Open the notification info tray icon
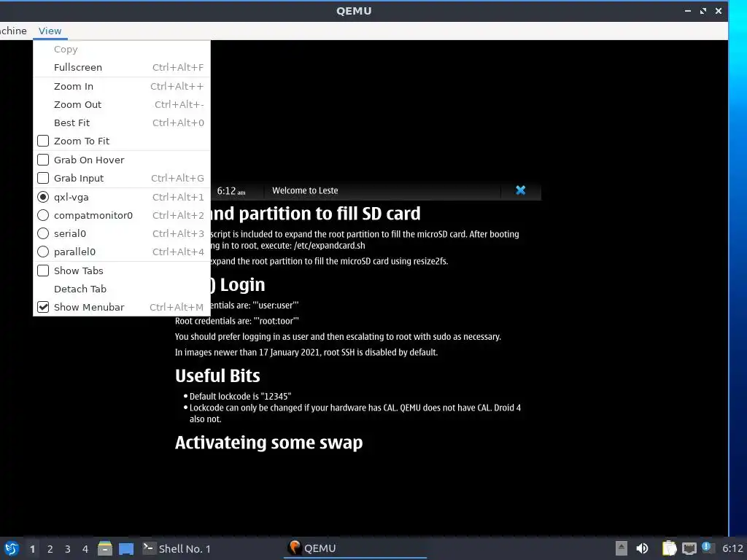 click(x=708, y=548)
